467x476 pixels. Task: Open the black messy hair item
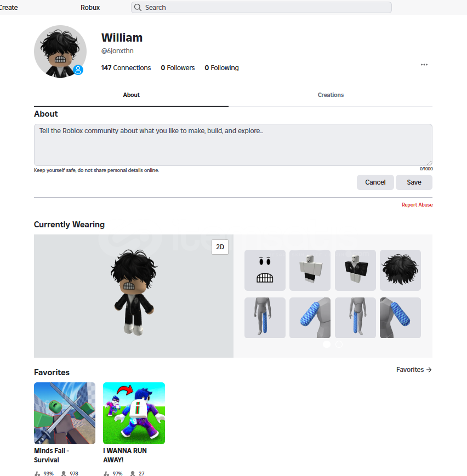400,270
